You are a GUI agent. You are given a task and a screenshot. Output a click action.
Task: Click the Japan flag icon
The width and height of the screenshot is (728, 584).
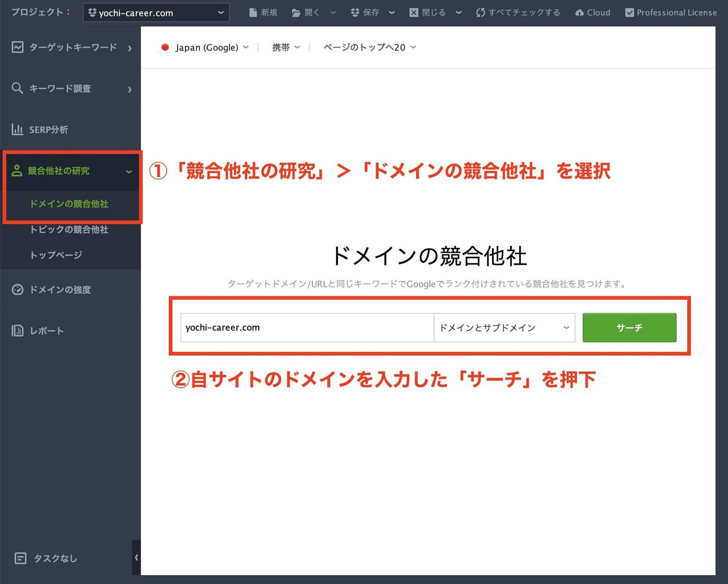pyautogui.click(x=165, y=48)
